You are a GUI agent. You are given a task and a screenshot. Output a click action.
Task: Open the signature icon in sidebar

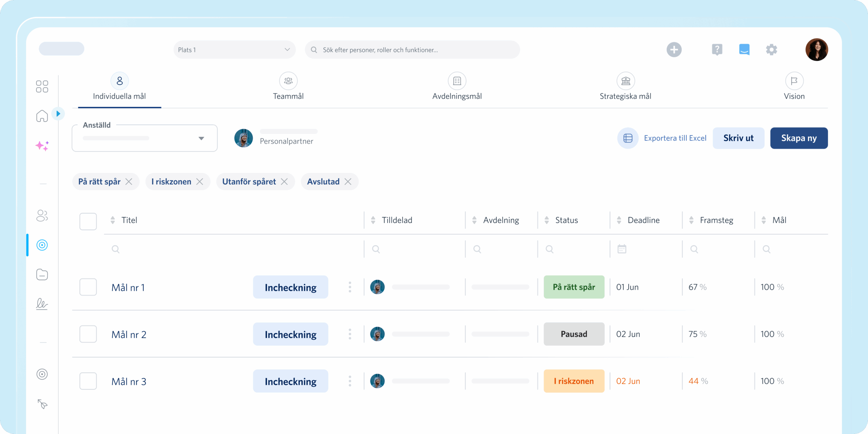pos(42,304)
